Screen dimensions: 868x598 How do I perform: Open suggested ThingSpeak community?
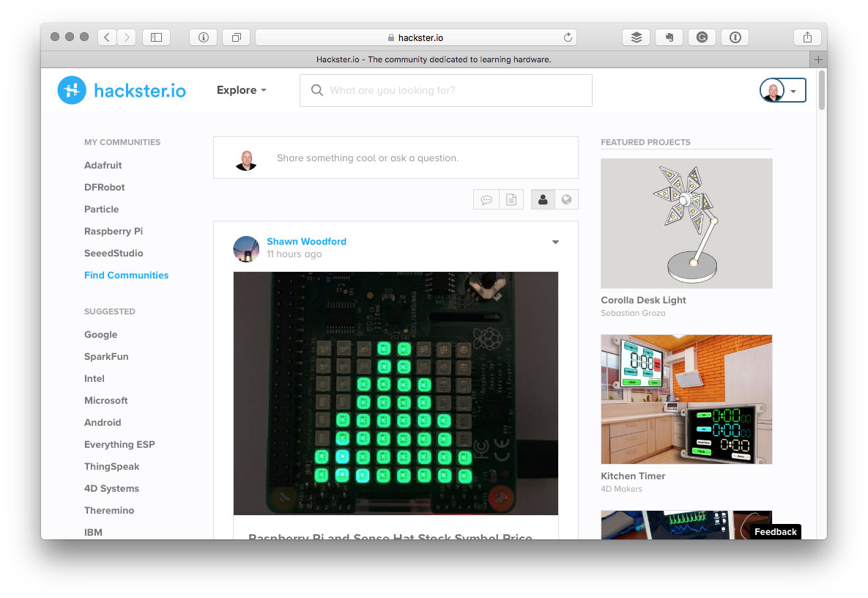point(112,466)
